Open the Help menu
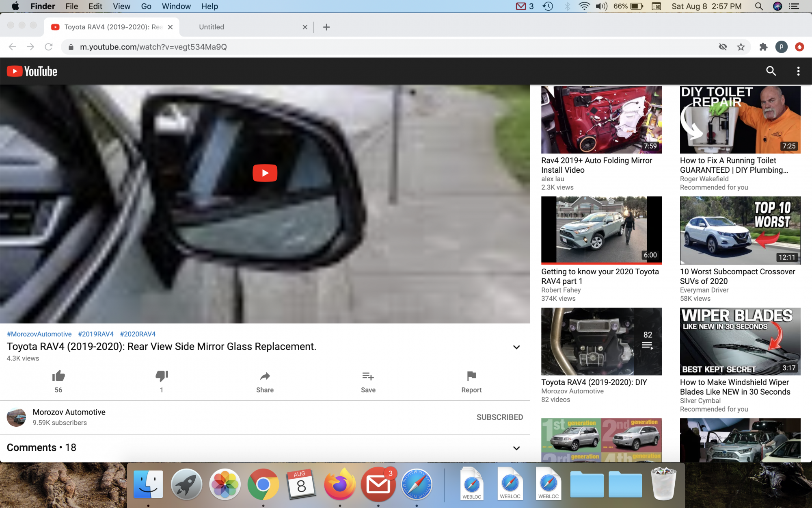 click(209, 6)
